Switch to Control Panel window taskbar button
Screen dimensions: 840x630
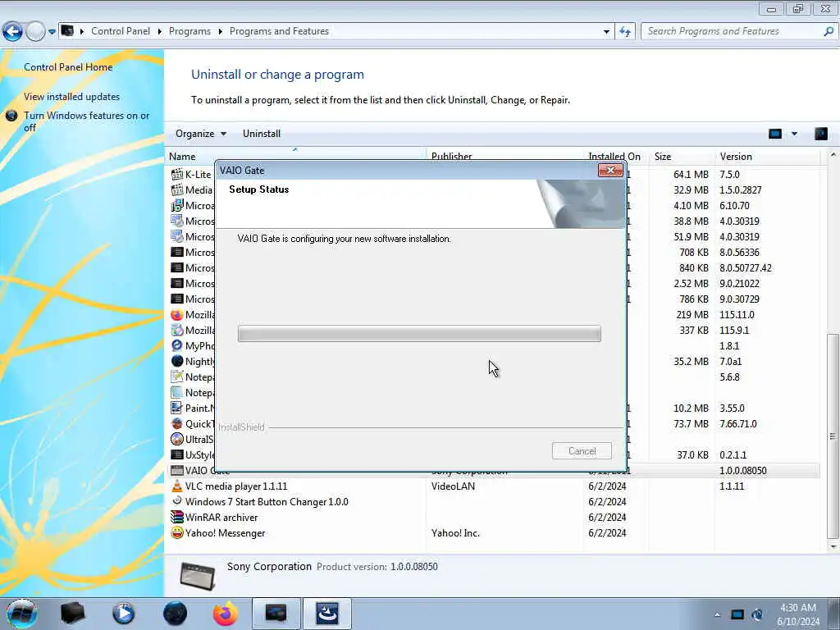point(276,614)
